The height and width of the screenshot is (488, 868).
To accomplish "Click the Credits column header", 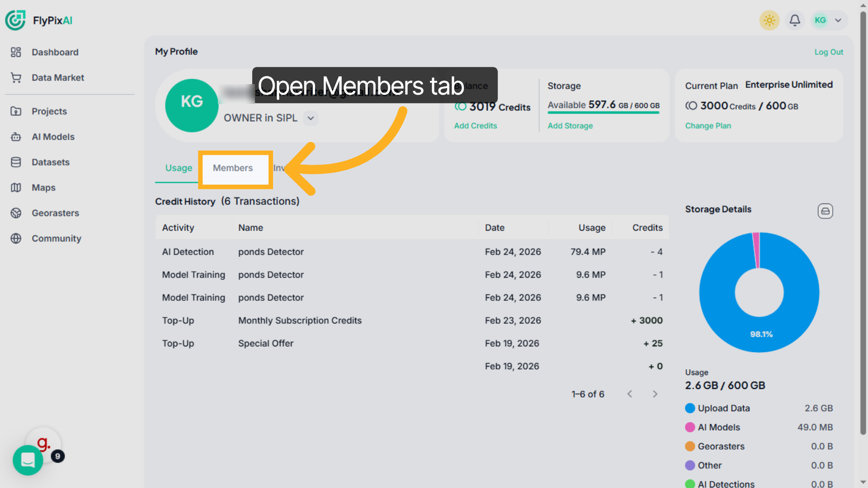I will coord(647,227).
